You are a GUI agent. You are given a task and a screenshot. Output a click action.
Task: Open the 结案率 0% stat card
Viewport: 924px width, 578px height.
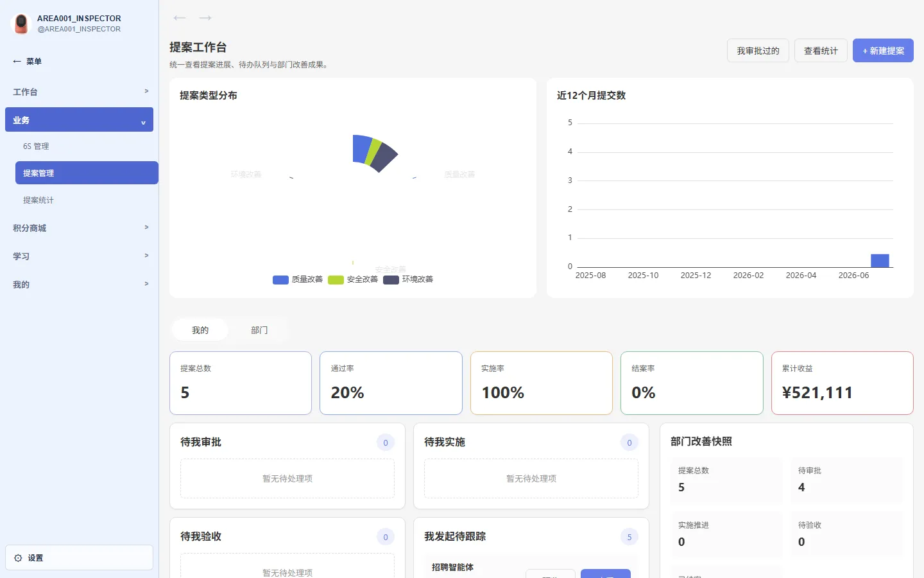click(x=692, y=383)
